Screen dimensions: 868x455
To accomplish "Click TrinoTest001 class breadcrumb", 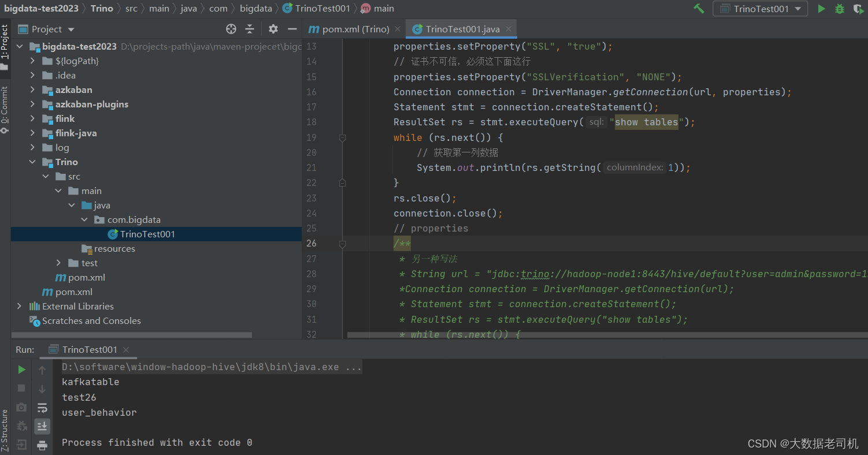I will click(317, 8).
